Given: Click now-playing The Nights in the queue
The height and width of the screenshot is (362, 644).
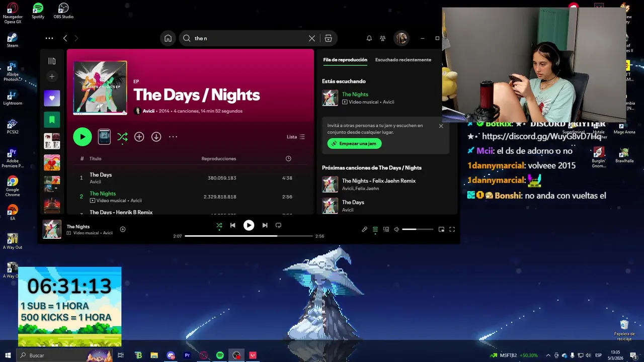Looking at the screenshot, I should tap(355, 95).
